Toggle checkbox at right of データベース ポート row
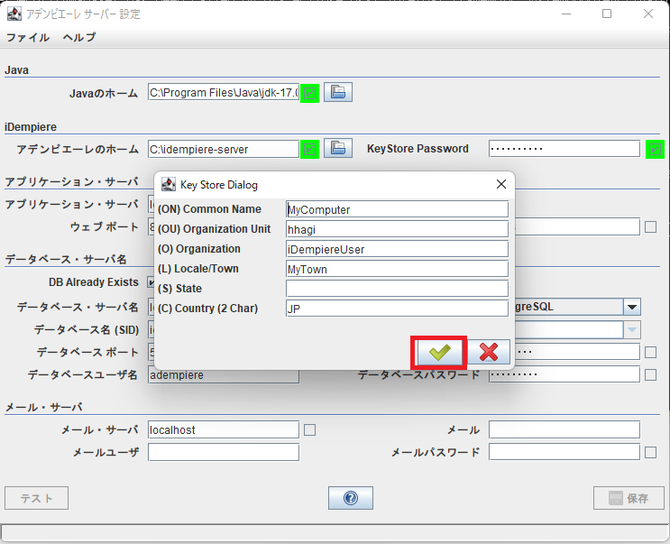 point(651,352)
